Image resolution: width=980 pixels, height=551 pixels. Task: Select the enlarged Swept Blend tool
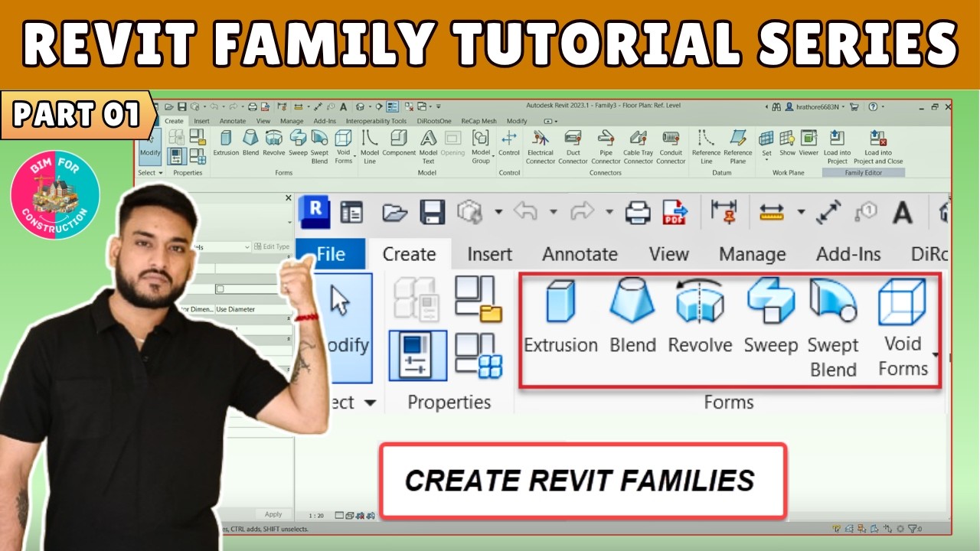(832, 329)
